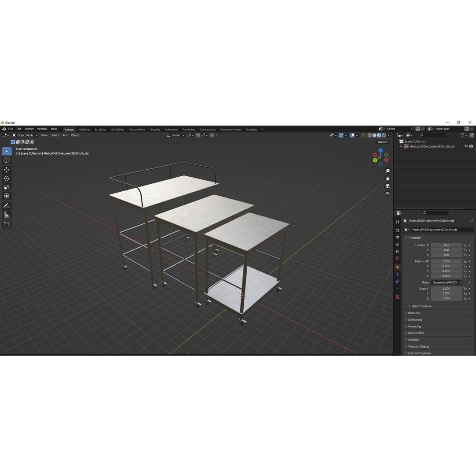Click the new view layer button
This screenshot has height=476, width=476.
click(467, 129)
